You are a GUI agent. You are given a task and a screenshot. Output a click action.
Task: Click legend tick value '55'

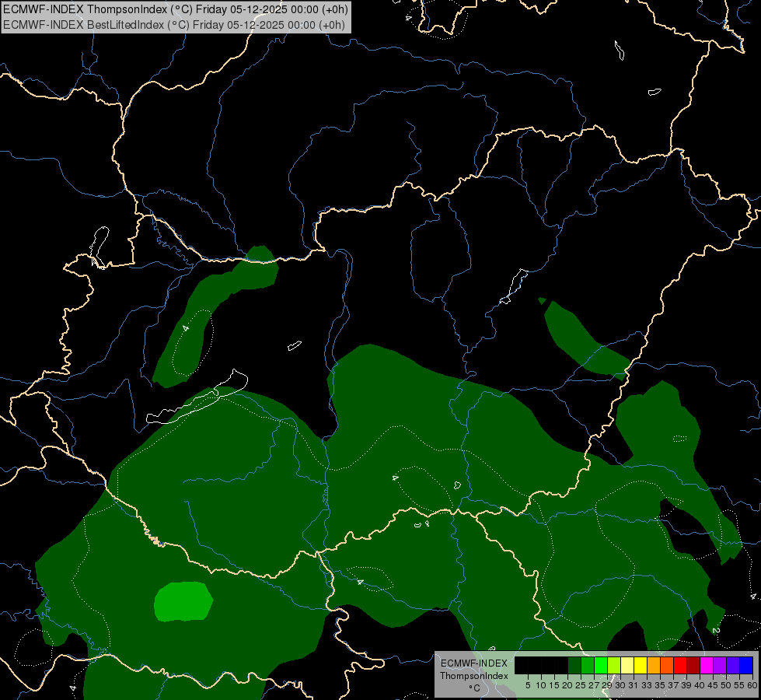tap(738, 685)
